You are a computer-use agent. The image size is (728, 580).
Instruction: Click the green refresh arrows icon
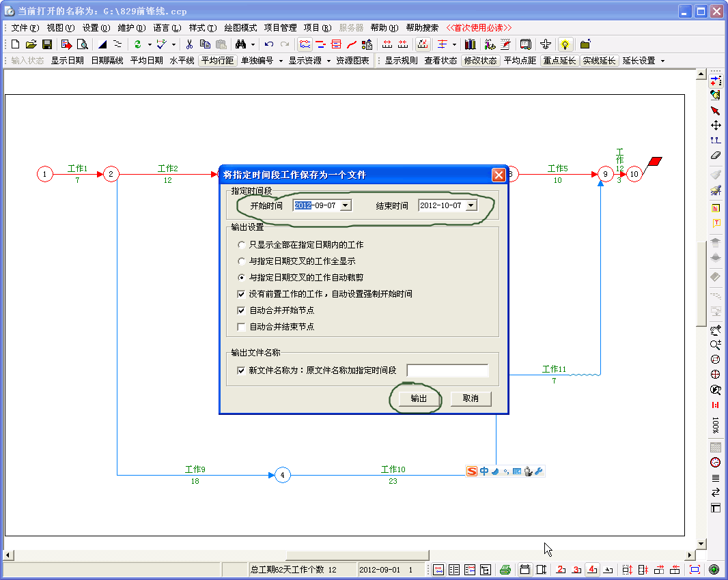pyautogui.click(x=137, y=44)
